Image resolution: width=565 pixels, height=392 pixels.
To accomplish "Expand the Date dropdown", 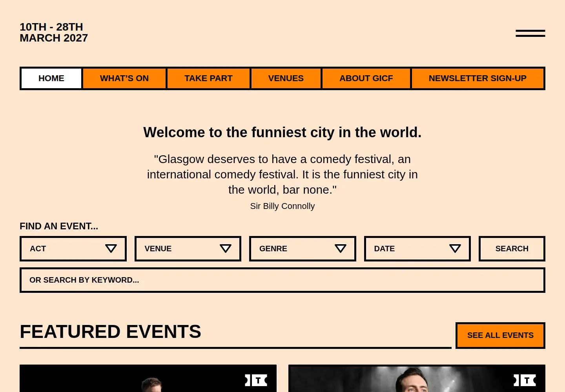I will [417, 249].
